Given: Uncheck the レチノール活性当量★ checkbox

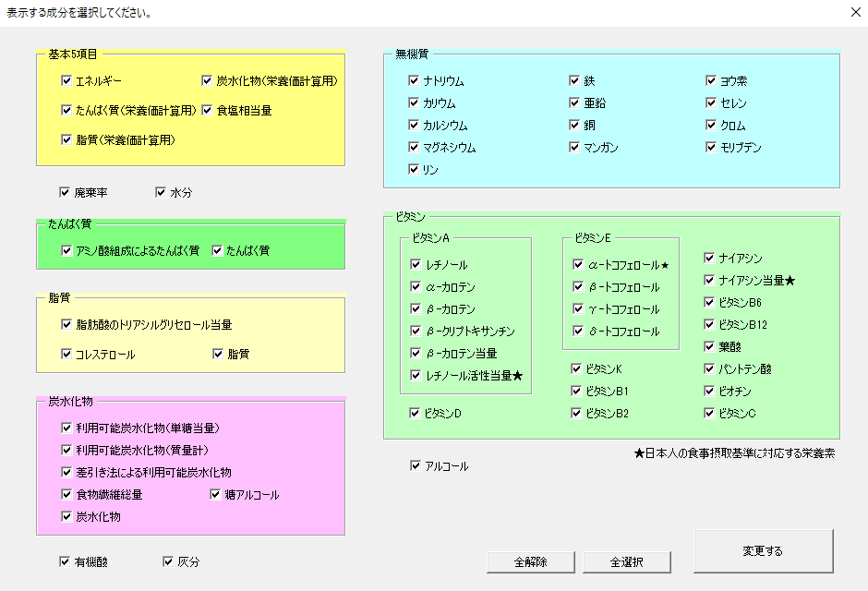Looking at the screenshot, I should point(416,375).
